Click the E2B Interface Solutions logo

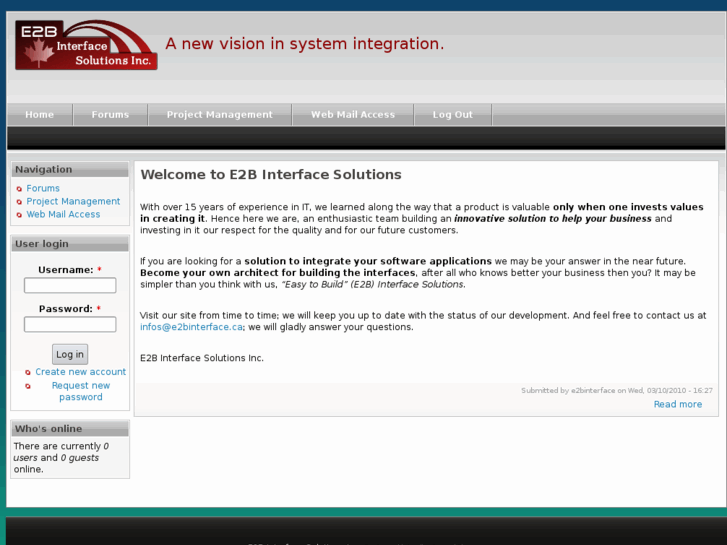click(x=86, y=45)
